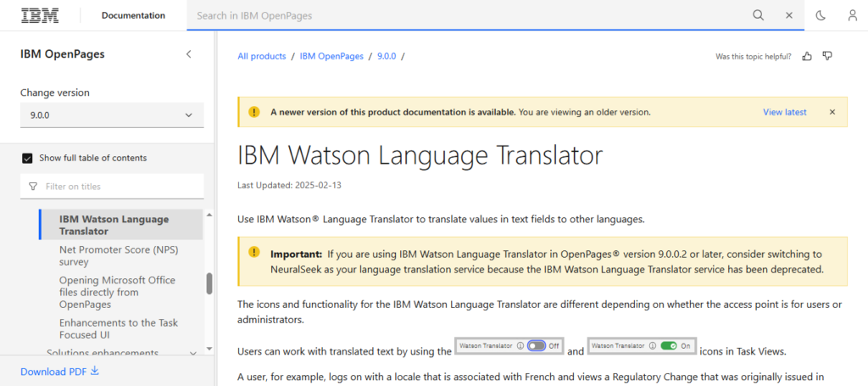Viewport: 868px width, 386px height.
Task: Open Opening Microsoft Office files directly topic
Action: [117, 293]
